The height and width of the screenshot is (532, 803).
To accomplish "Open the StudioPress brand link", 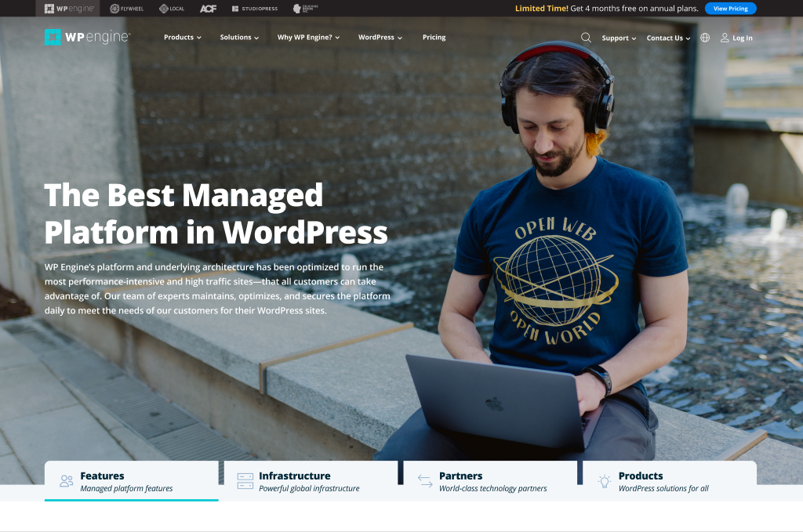I will click(255, 9).
